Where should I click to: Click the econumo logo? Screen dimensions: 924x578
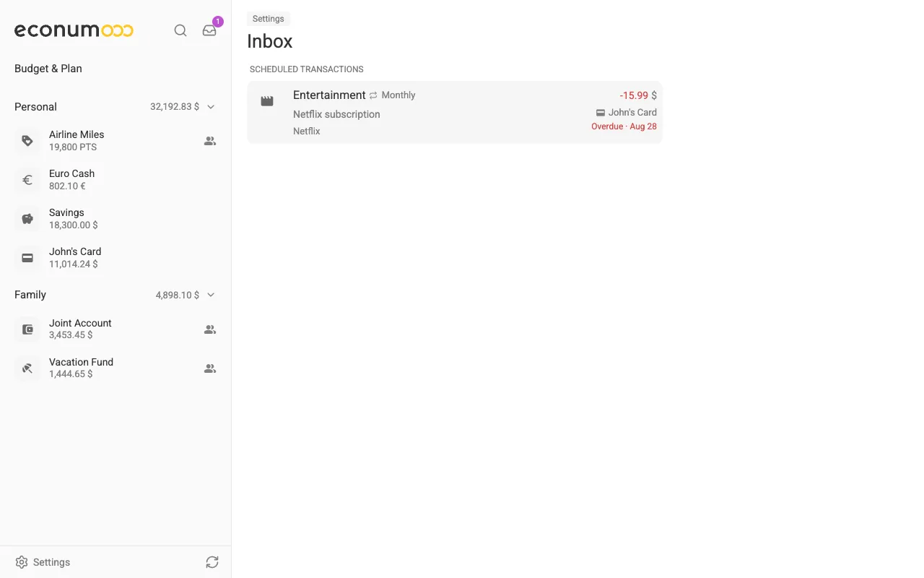click(74, 30)
